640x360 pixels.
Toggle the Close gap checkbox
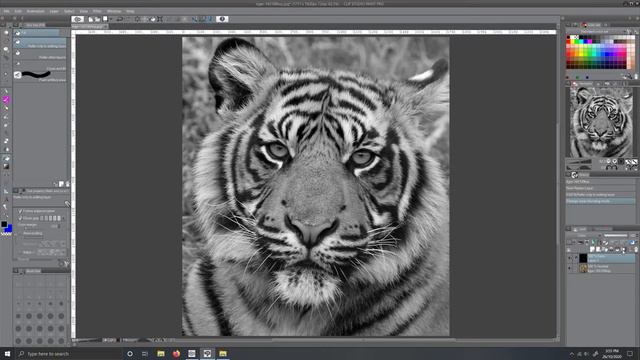(x=20, y=218)
